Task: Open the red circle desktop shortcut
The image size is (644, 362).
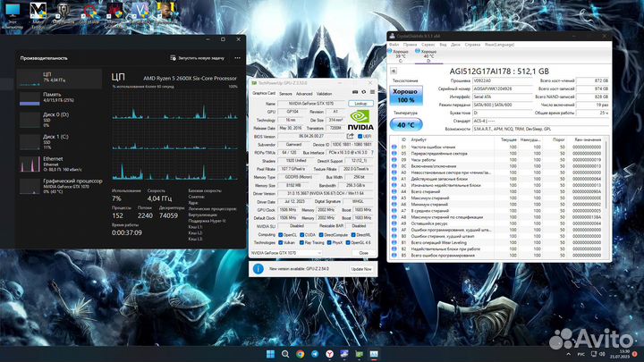Action: click(x=89, y=13)
